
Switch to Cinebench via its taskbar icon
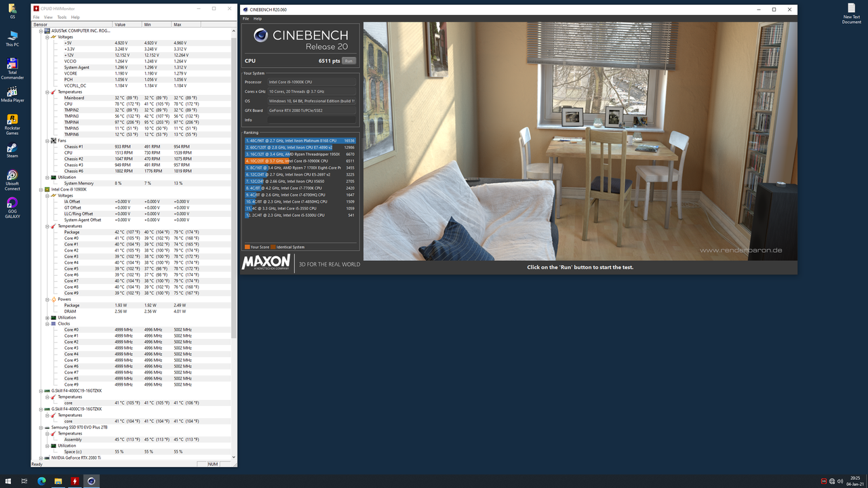91,481
